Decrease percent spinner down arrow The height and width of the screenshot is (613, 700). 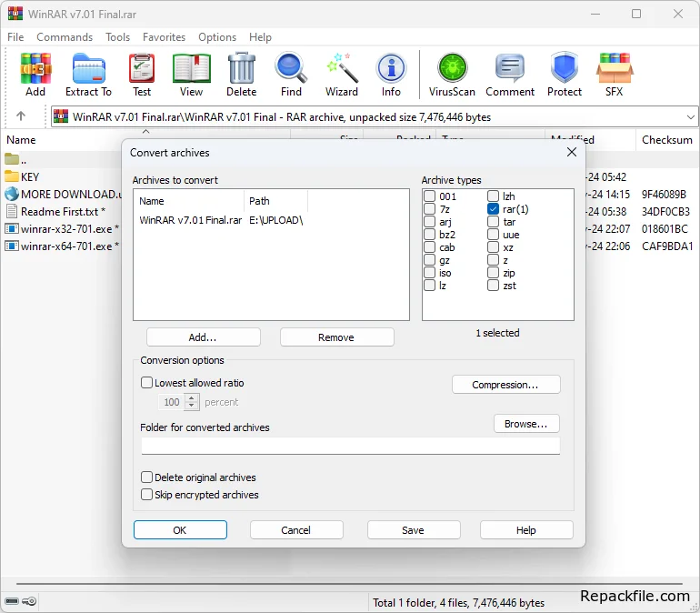pos(192,406)
